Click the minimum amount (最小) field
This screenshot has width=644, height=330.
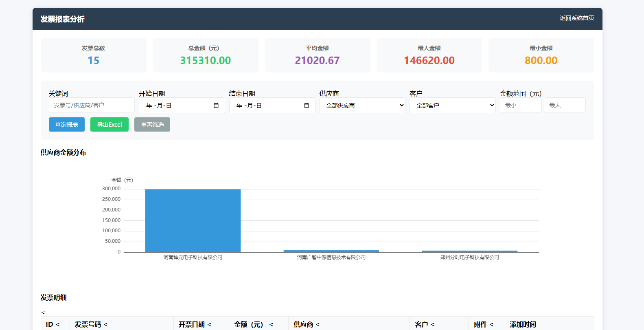pyautogui.click(x=520, y=105)
